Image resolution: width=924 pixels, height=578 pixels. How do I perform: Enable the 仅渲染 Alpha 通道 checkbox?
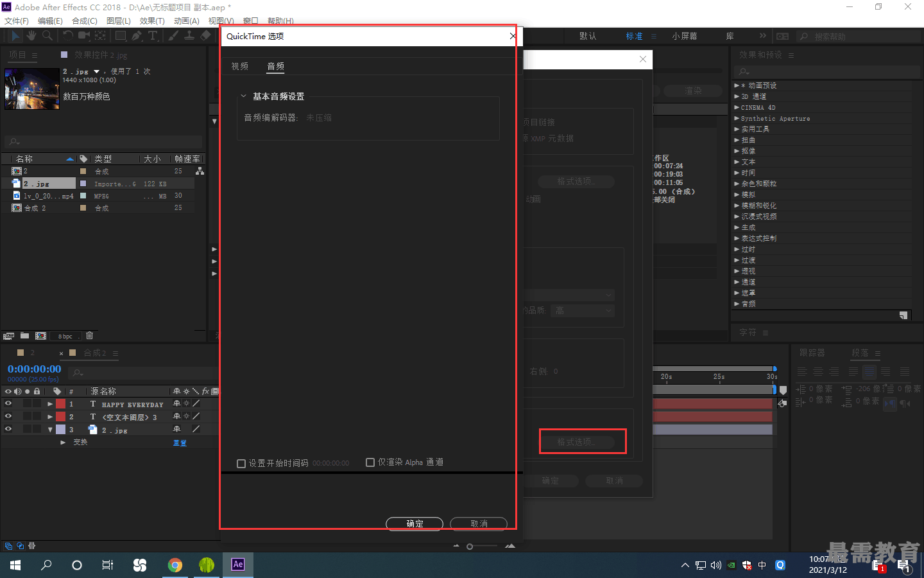[x=370, y=462]
